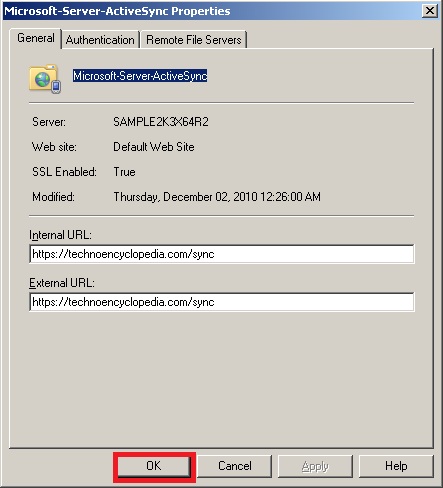Click the server value SAMPLE2K3X64R2
This screenshot has width=443, height=488.
point(161,122)
